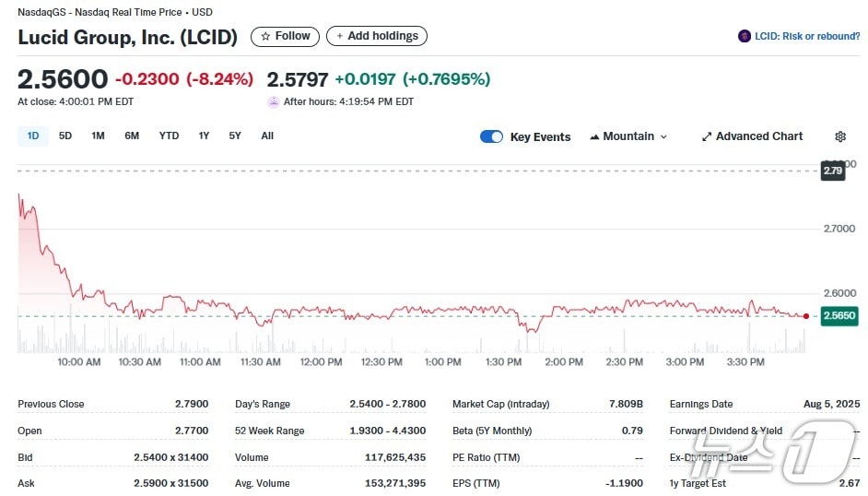Show the 6M chart range
Screen dimensions: 868x496
132,136
